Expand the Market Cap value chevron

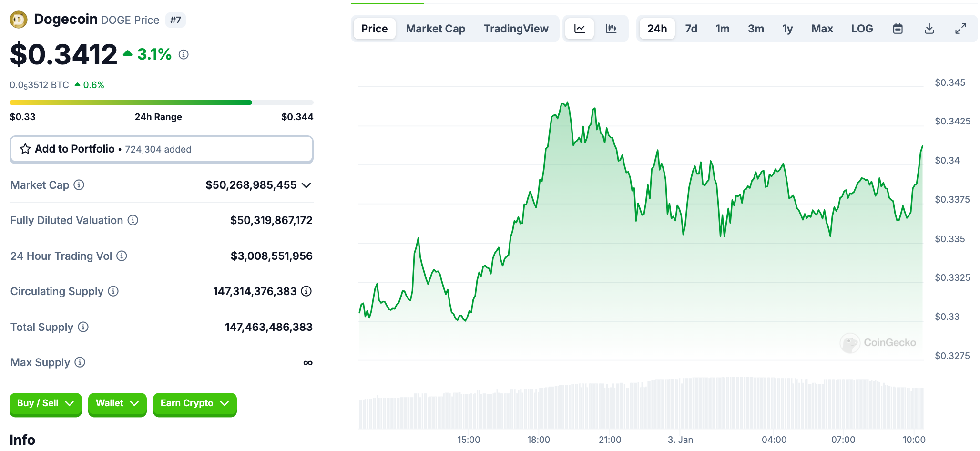[x=306, y=185]
